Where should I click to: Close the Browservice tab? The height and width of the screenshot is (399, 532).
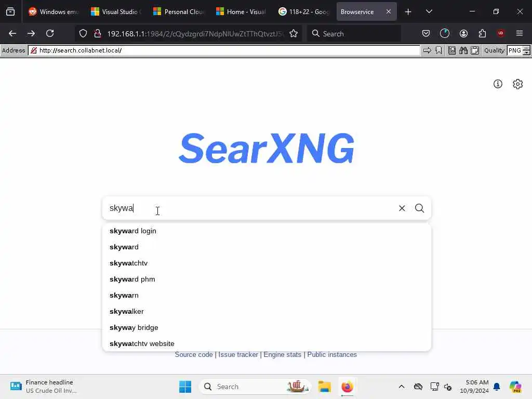389,12
